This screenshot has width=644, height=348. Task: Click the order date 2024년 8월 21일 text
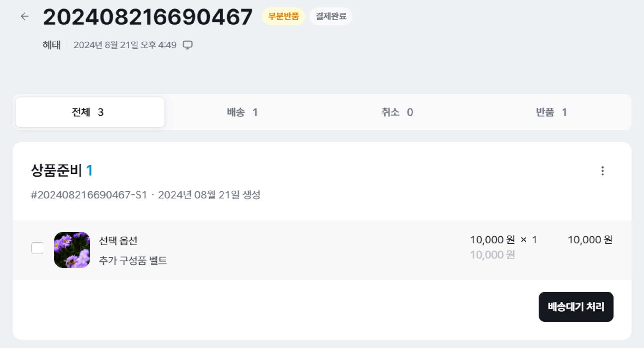(x=125, y=45)
